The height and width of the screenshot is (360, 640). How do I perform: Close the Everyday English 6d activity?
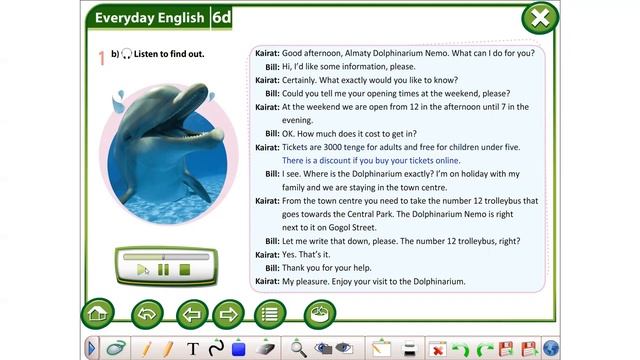tap(540, 18)
